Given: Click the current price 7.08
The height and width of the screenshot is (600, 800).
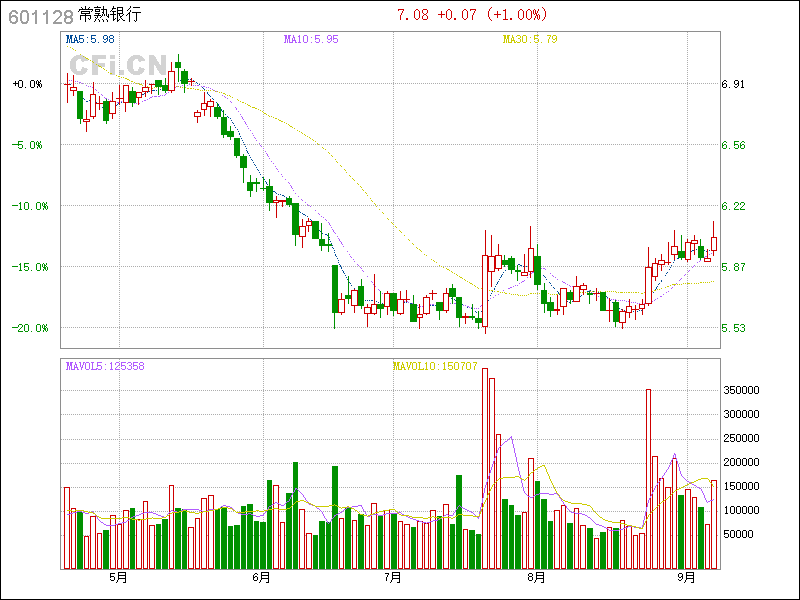Looking at the screenshot, I should click(412, 15).
